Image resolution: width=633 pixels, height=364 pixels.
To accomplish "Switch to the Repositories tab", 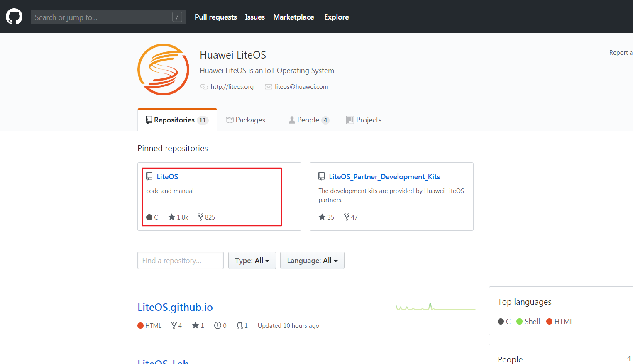I will [177, 120].
